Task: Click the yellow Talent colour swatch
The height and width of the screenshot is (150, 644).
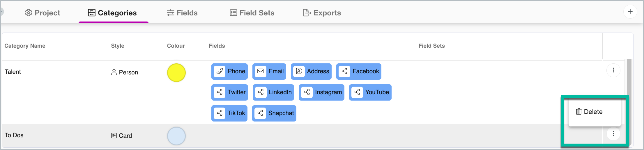Action: coord(176,73)
